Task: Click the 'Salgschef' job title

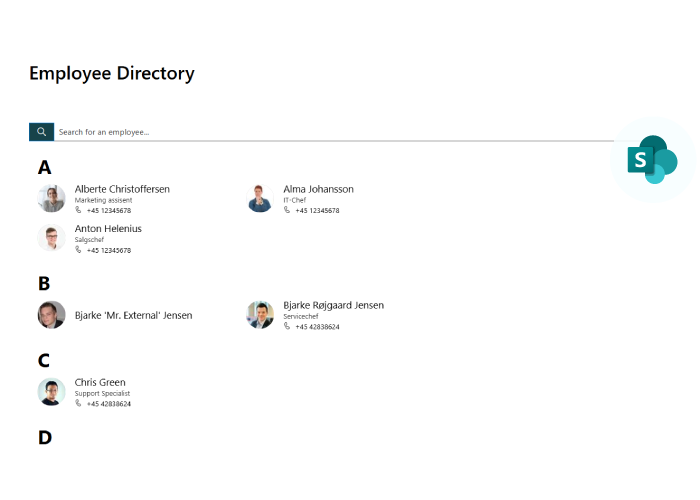Action: [x=89, y=240]
